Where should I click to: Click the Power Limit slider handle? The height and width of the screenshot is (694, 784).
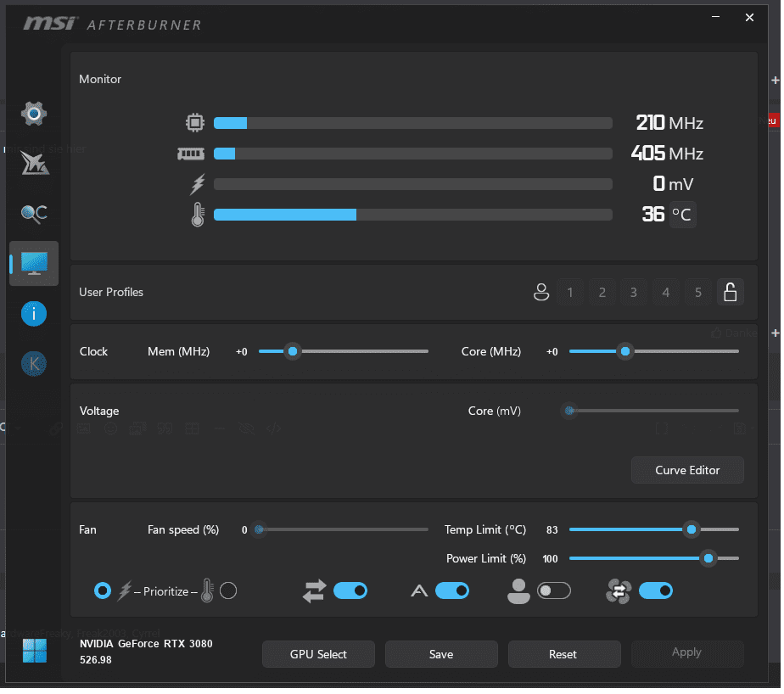tap(709, 559)
